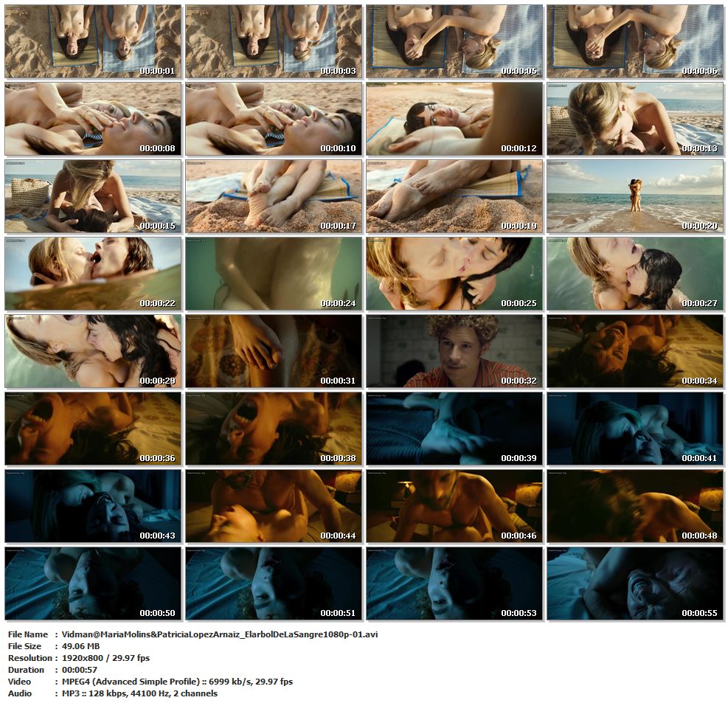
Task: Click the 'File Size' label
Action: point(24,646)
